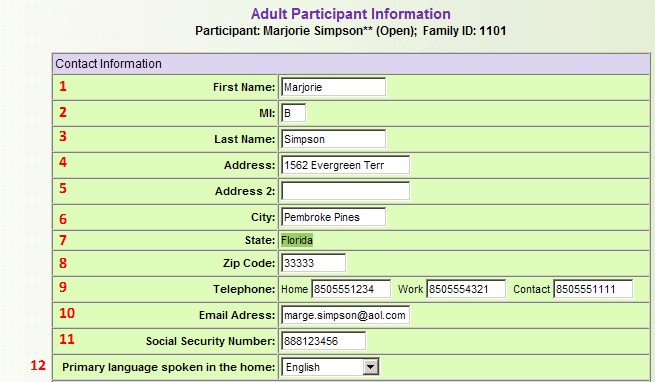Select the MI input box
This screenshot has width=655, height=382.
point(294,113)
